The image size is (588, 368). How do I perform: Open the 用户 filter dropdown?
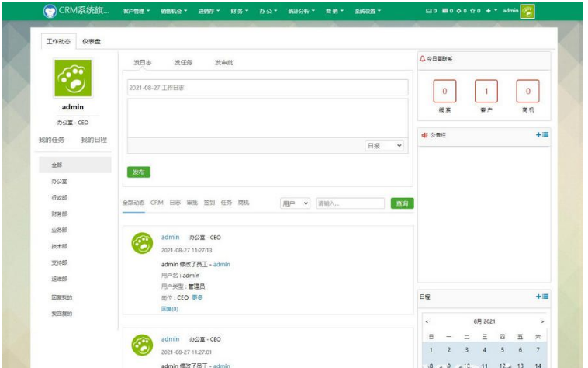pyautogui.click(x=295, y=203)
